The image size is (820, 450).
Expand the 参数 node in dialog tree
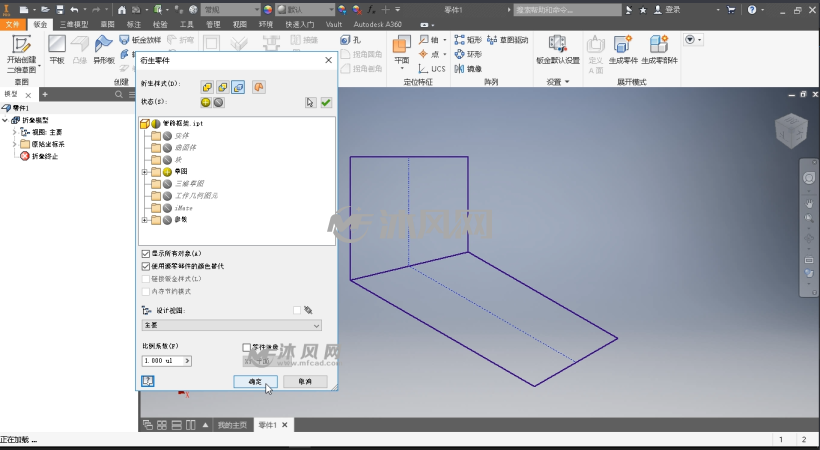click(145, 220)
